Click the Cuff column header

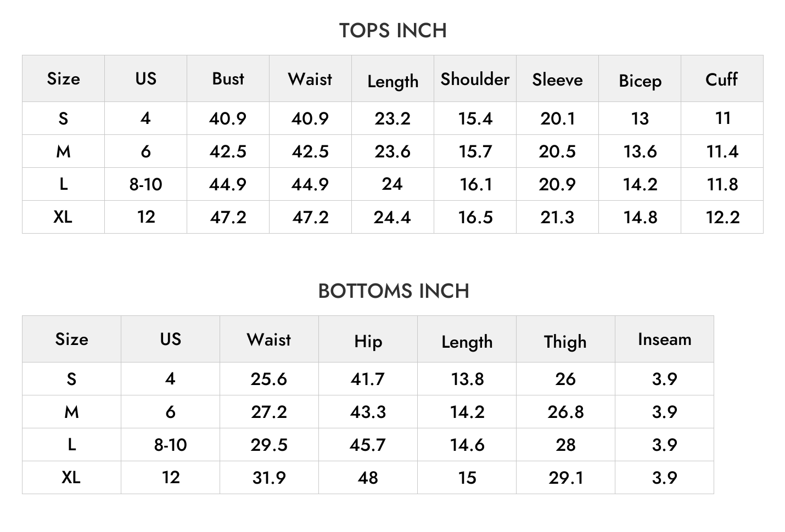(x=721, y=79)
